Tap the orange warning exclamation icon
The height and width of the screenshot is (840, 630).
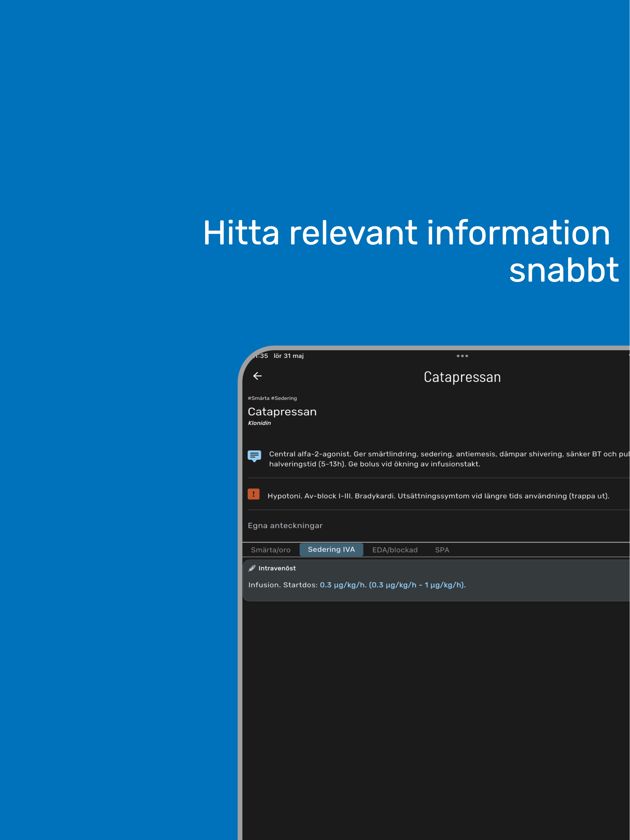pos(253,494)
